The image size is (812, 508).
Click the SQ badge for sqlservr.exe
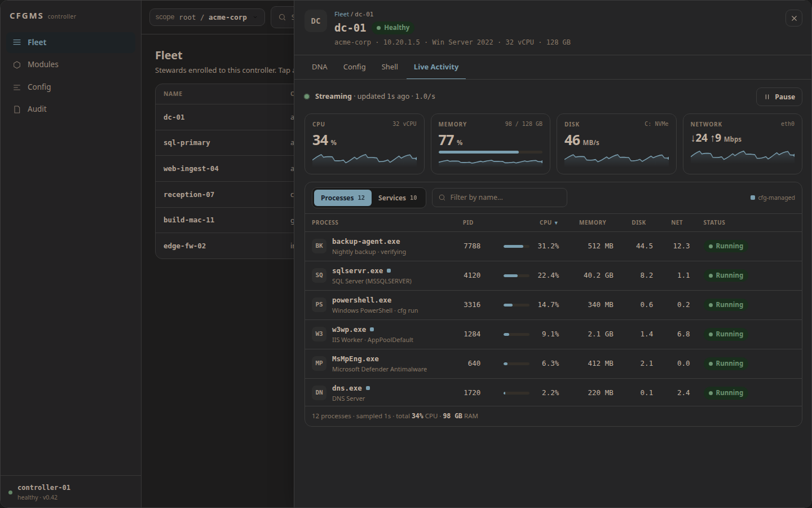tap(319, 275)
